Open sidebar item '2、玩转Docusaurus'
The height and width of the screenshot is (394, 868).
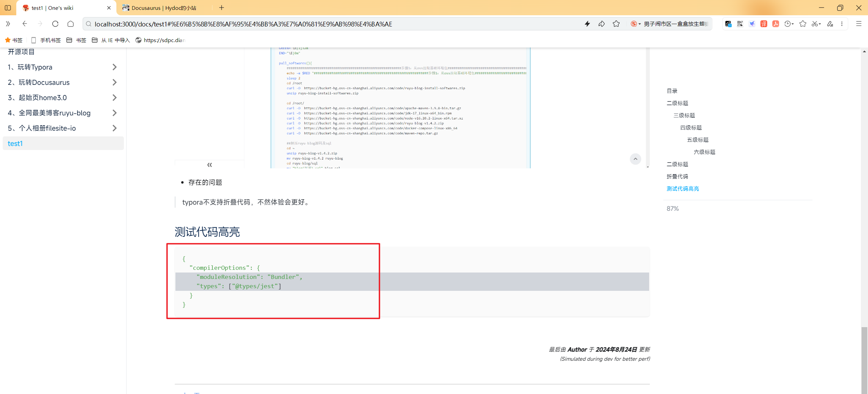(x=39, y=82)
